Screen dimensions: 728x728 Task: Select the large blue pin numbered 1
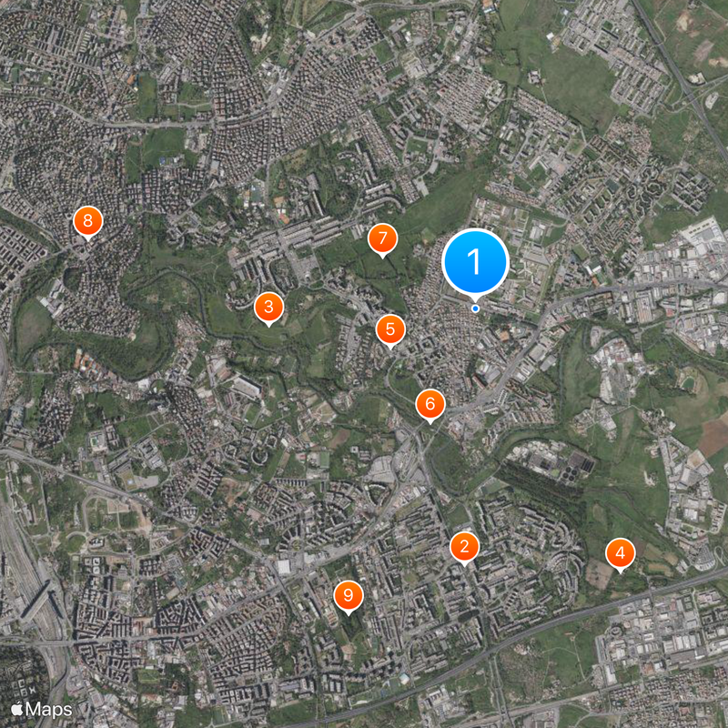pyautogui.click(x=475, y=262)
